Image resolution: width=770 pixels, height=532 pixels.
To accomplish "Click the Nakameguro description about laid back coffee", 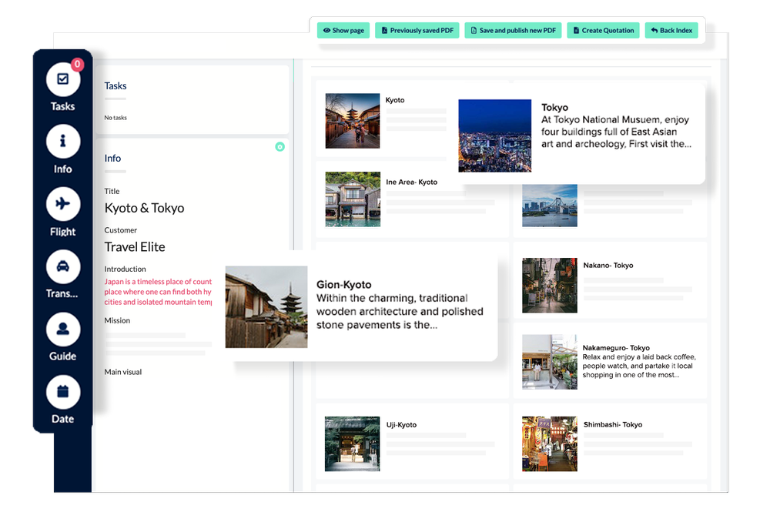I will point(639,366).
